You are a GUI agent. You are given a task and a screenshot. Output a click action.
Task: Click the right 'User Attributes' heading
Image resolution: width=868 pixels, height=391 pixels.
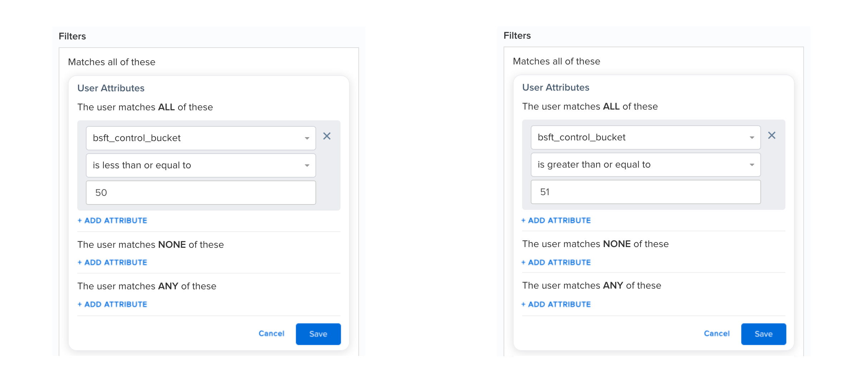tap(556, 87)
